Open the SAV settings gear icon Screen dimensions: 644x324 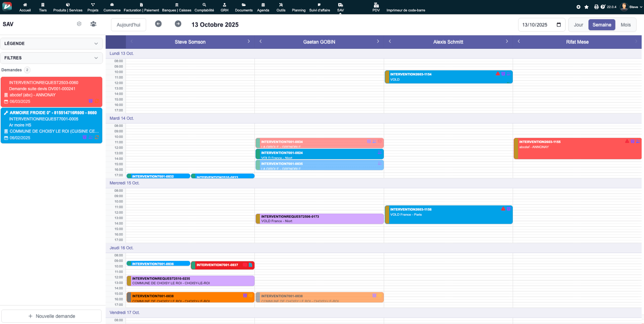tap(79, 24)
